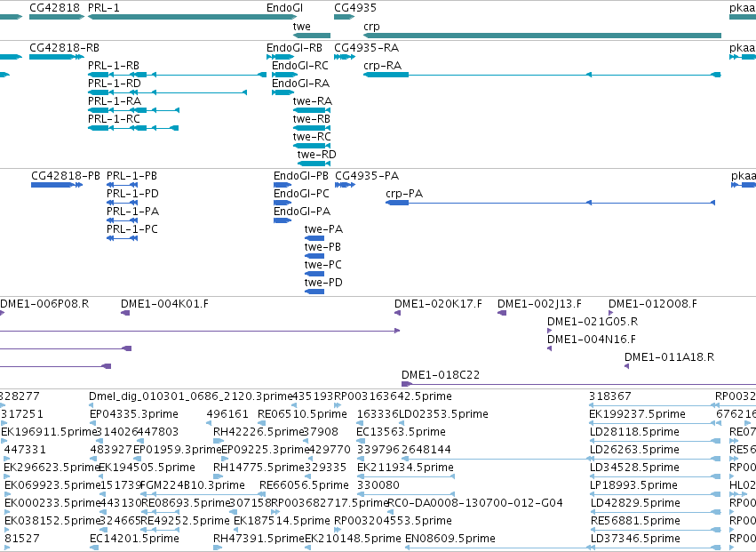The image size is (756, 552).
Task: Select BAC end DME1-006P08.R
Action: (x=44, y=304)
